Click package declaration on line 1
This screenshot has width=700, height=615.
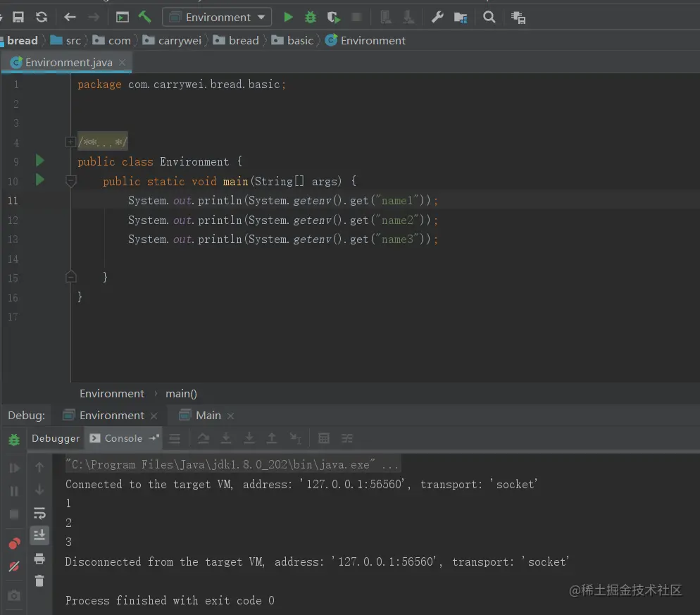point(182,85)
